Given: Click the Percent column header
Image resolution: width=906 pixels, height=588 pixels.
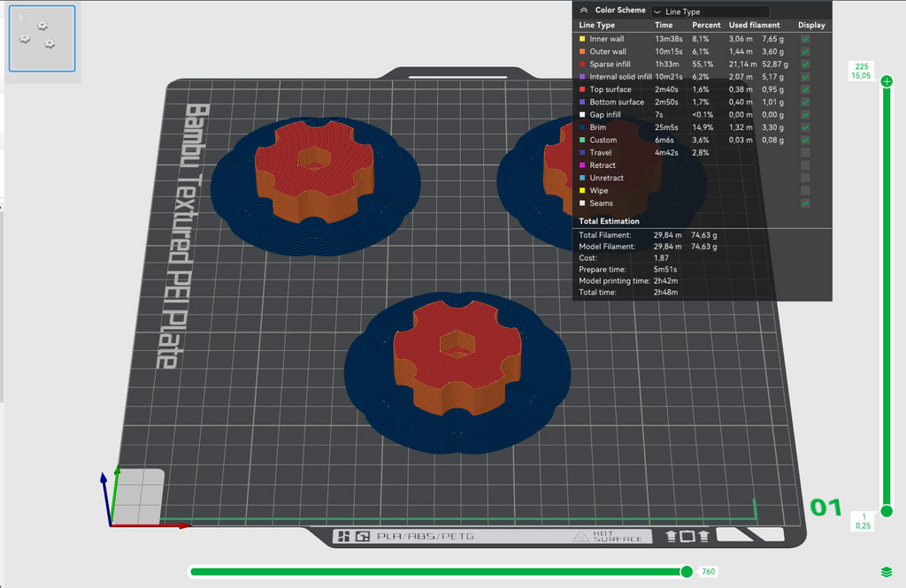Looking at the screenshot, I should 706,26.
